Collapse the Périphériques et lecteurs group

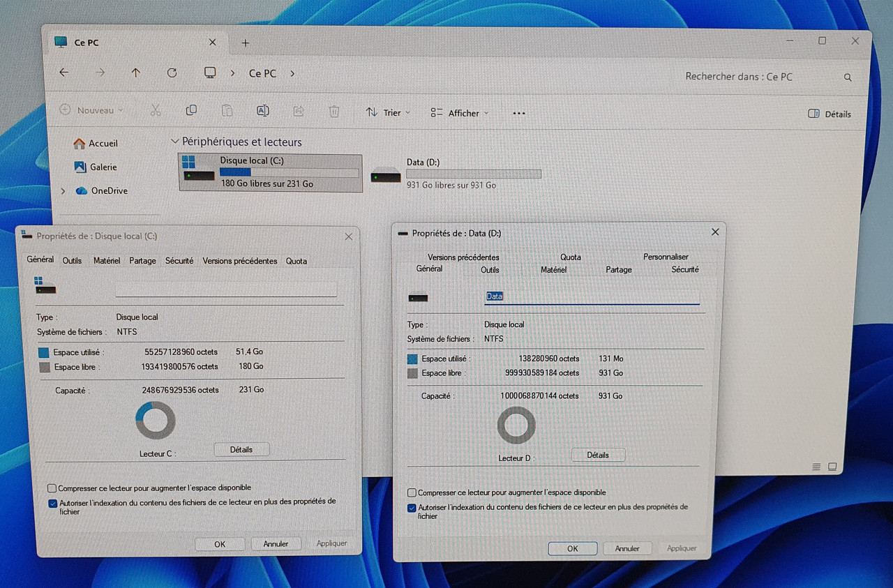174,142
